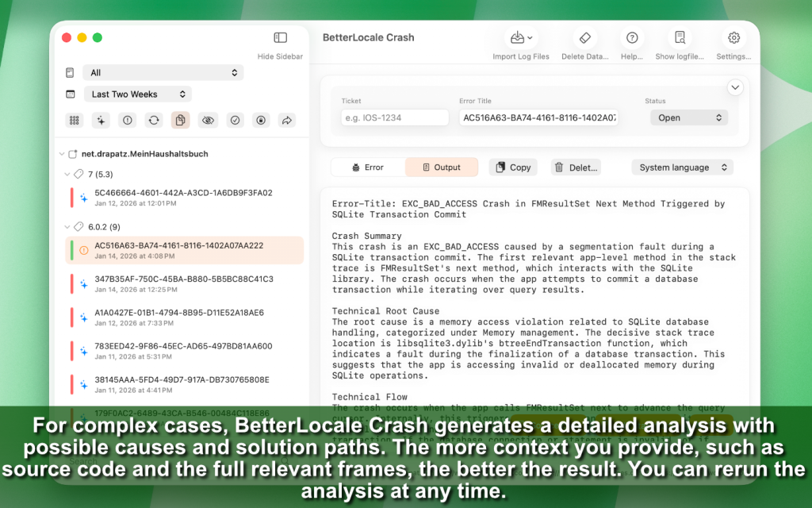Click the Delete Data eraser icon

pos(584,38)
